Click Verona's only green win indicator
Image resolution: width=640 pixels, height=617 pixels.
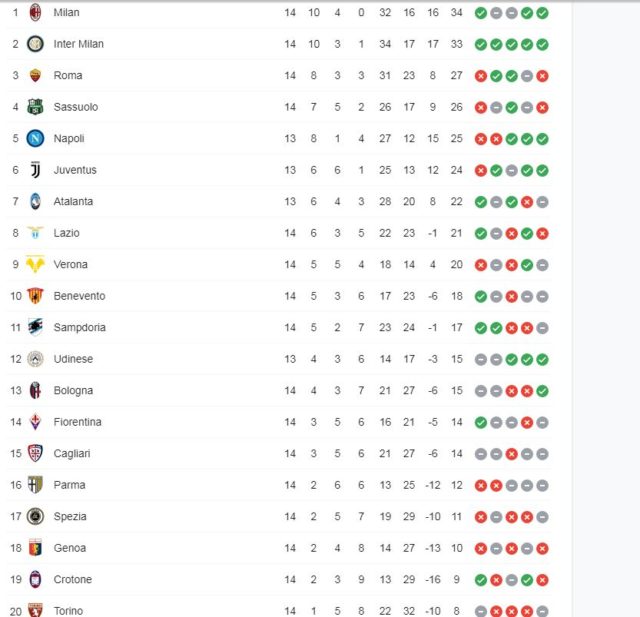point(527,264)
